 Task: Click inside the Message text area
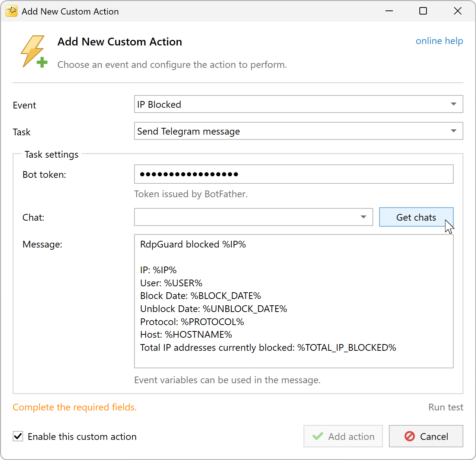(293, 301)
